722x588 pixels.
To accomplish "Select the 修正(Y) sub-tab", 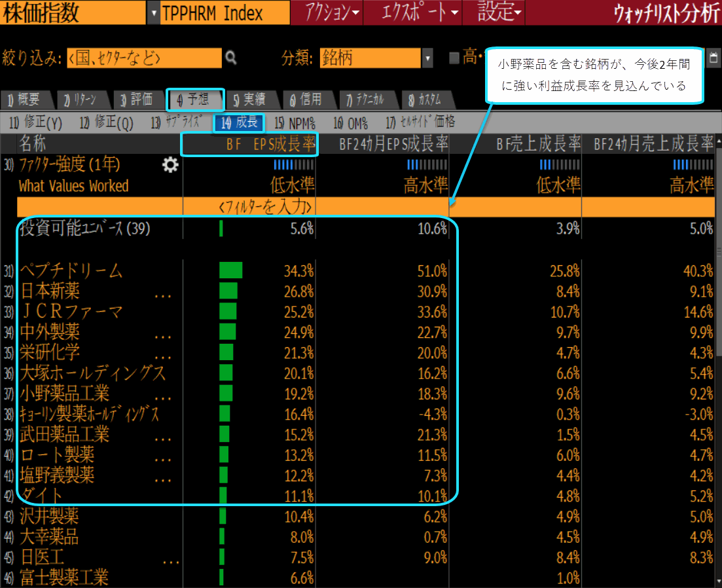I will (x=35, y=122).
